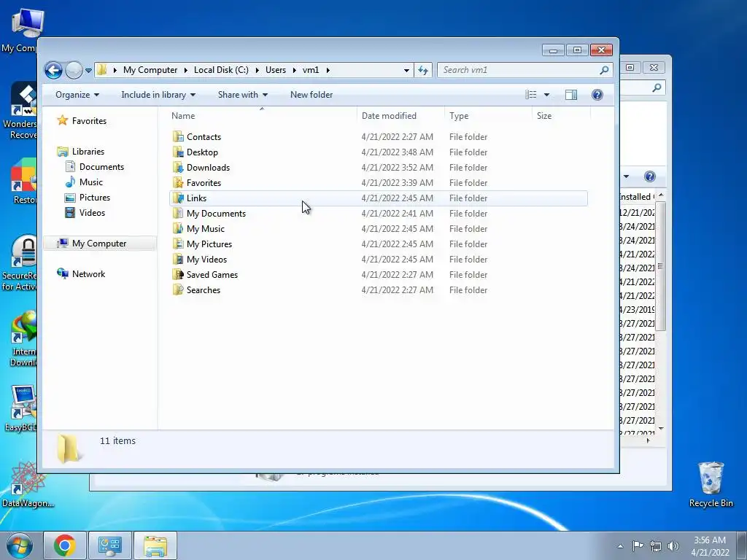Select the My Music folder icon
This screenshot has height=560, width=747.
tap(178, 228)
